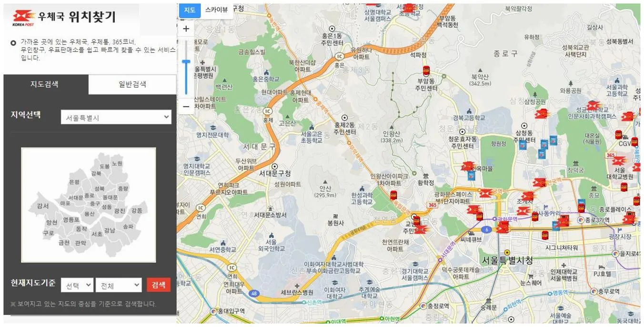This screenshot has width=644, height=327.
Task: Select mailbox marker above 시그니처타워
Action: (x=545, y=236)
